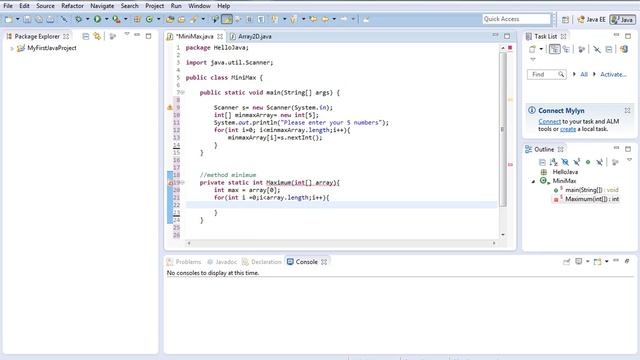Click the Save All toolbar icon
The width and height of the screenshot is (640, 360).
click(39, 19)
